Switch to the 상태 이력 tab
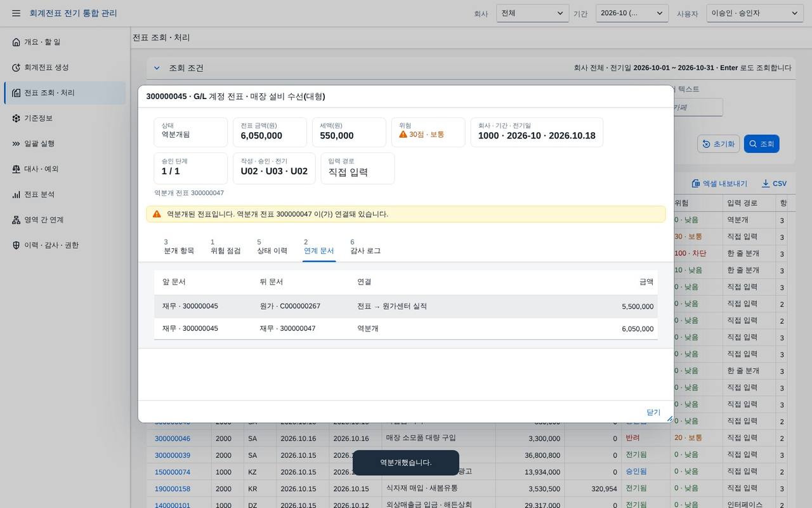The image size is (812, 508). tap(272, 247)
